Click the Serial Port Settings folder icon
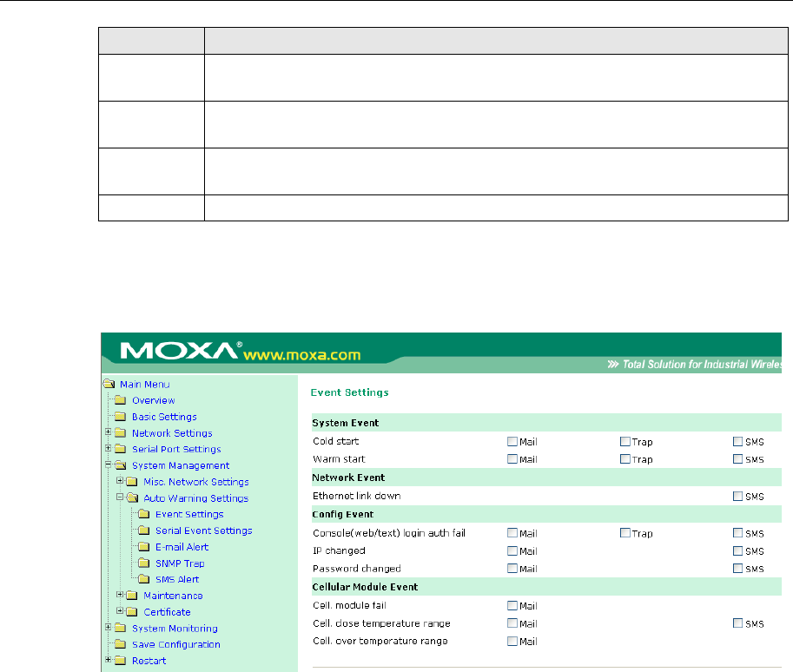793x672 pixels. coord(120,449)
